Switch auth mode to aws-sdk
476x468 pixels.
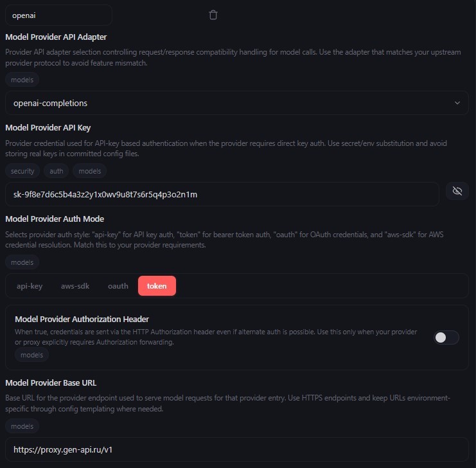pyautogui.click(x=75, y=286)
